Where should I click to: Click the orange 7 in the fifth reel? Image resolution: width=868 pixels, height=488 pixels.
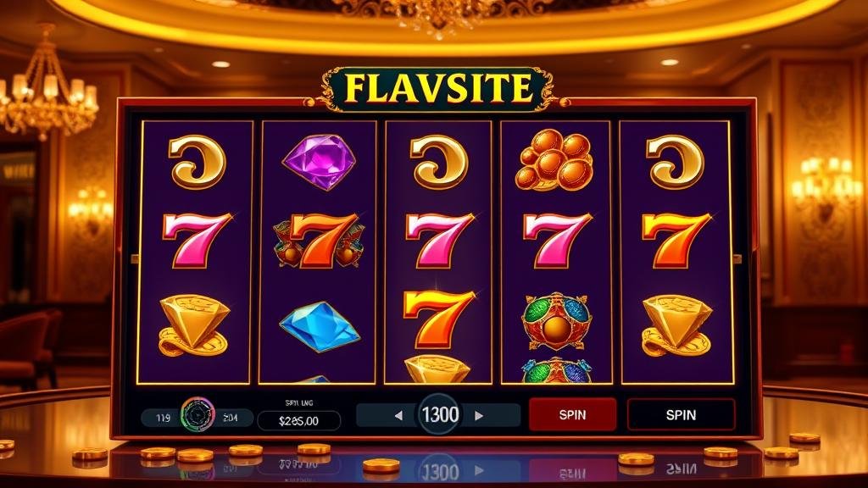pos(676,240)
